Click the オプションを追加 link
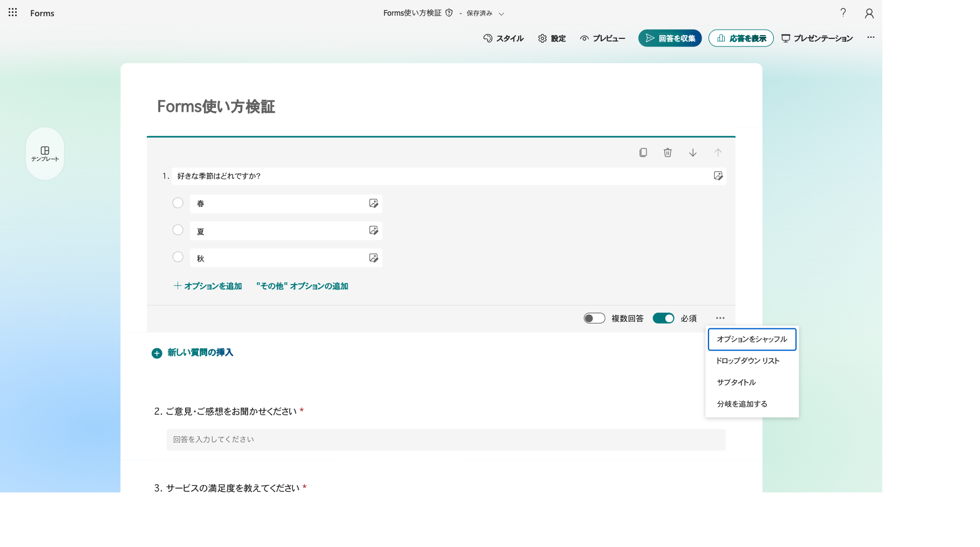 tap(208, 286)
